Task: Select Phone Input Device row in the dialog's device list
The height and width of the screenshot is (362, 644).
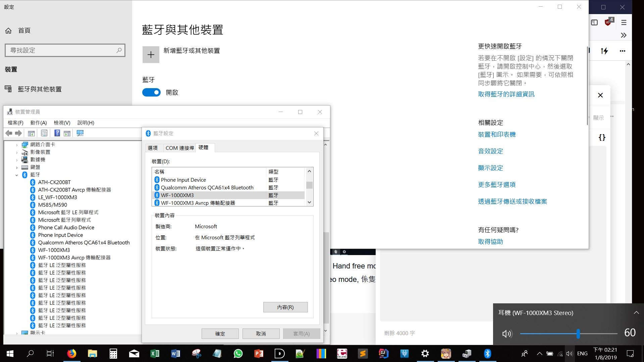Action: point(229,180)
